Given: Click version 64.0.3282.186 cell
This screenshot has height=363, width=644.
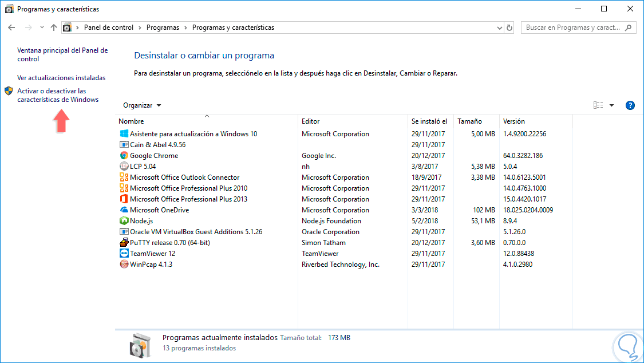Looking at the screenshot, I should click(x=523, y=156).
